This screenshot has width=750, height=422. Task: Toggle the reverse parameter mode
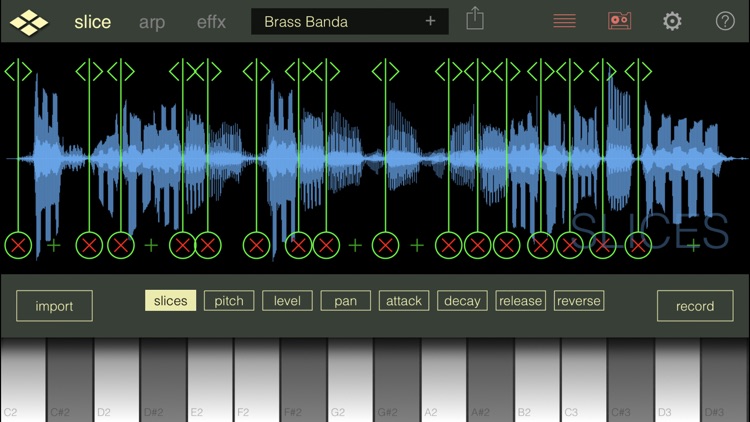pyautogui.click(x=579, y=301)
